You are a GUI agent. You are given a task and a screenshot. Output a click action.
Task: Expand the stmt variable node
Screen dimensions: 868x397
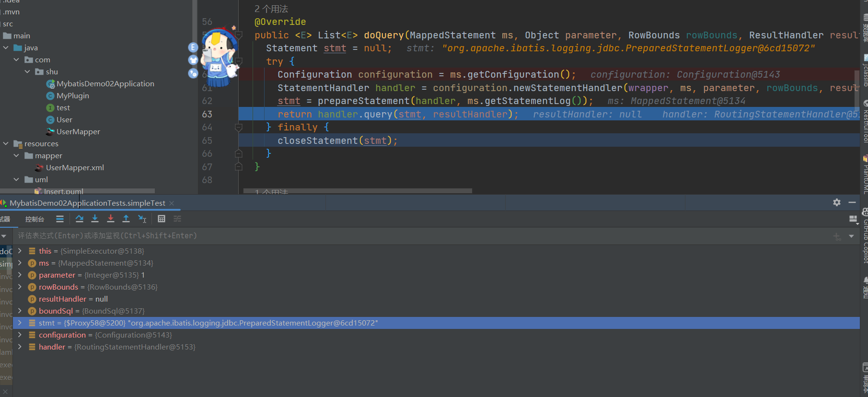click(x=20, y=323)
